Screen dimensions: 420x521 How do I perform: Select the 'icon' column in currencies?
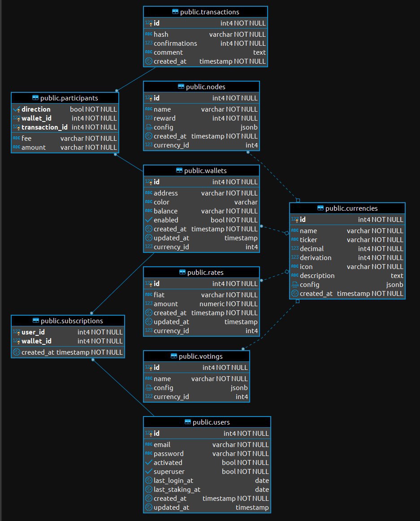coord(347,266)
